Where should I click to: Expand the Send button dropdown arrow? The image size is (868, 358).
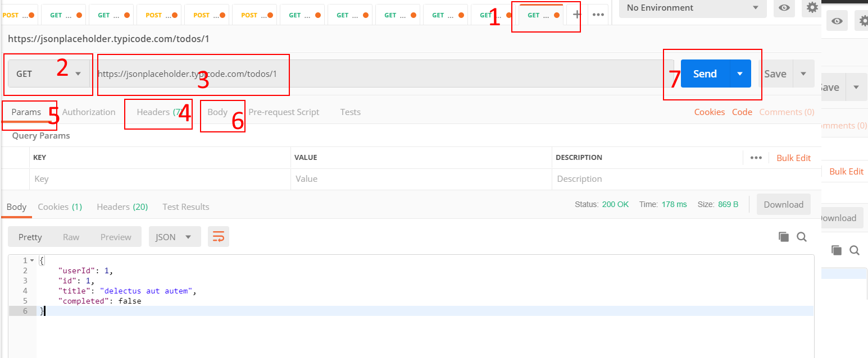click(x=740, y=74)
